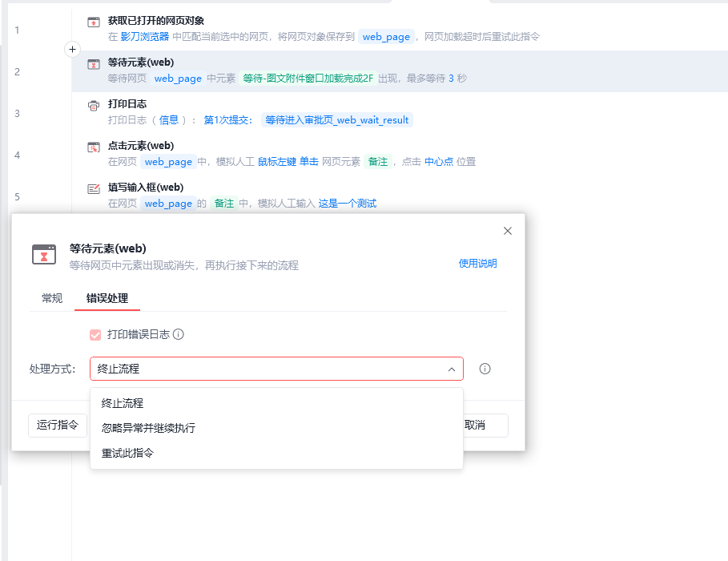Viewport: 728px width, 561px height.
Task: Click the 填写输入框(web) step icon
Action: 94,188
